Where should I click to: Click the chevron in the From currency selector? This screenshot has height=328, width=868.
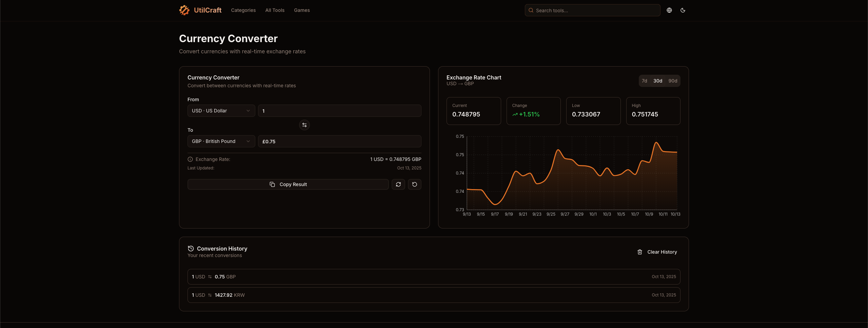pos(248,111)
